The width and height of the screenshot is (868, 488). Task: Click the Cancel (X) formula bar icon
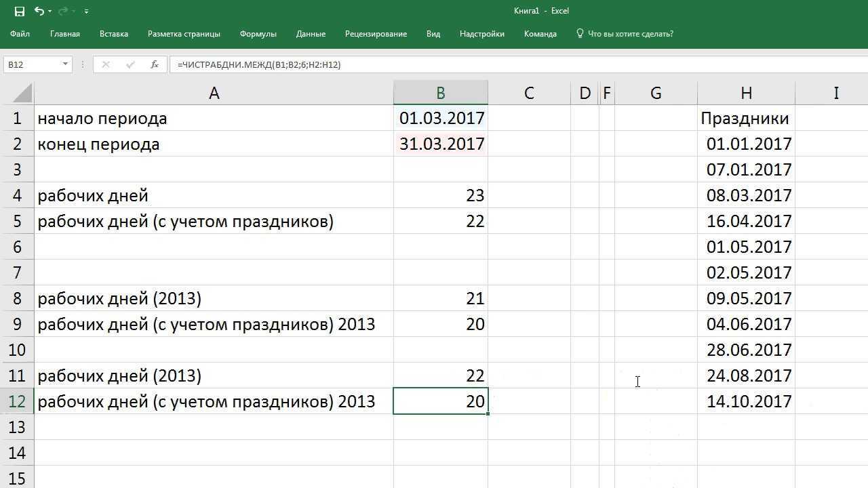click(105, 64)
